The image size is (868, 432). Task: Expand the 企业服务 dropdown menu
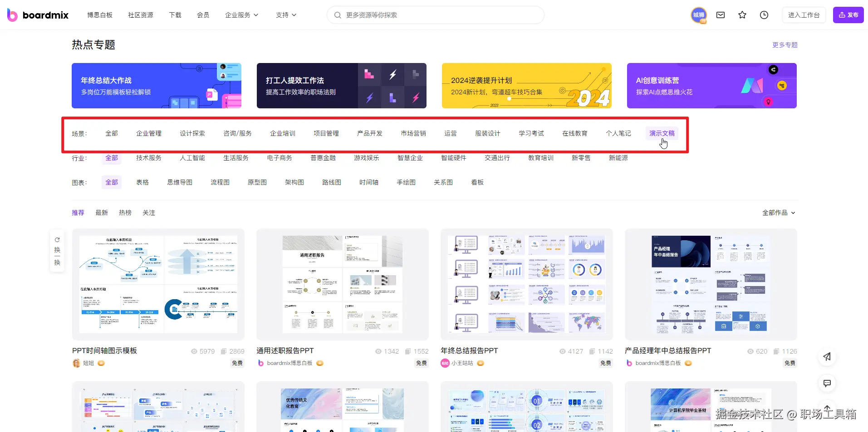coord(242,15)
